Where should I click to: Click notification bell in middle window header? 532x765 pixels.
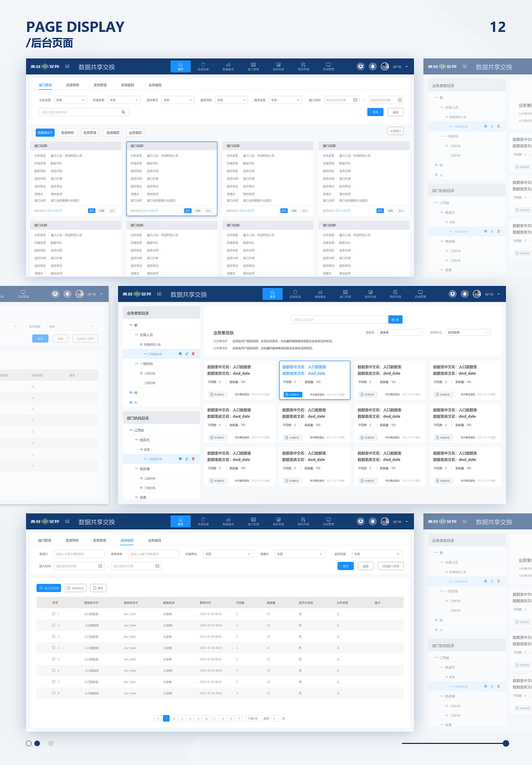click(x=465, y=294)
